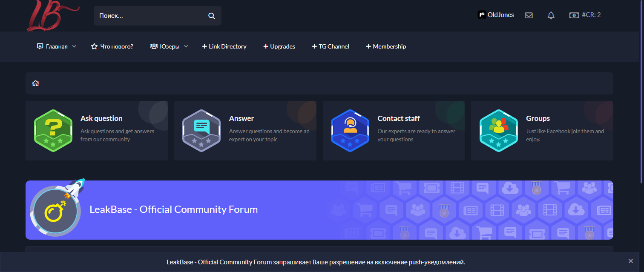Click the star icon beside Что нового?
The height and width of the screenshot is (272, 644).
(94, 46)
